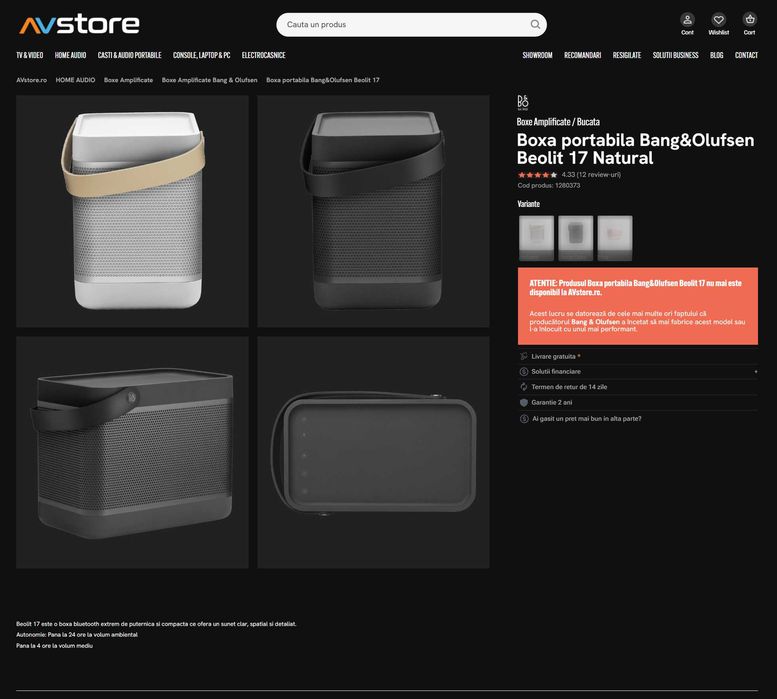Image resolution: width=777 pixels, height=699 pixels.
Task: Open the HOME AUDIO menu
Action: [x=70, y=55]
